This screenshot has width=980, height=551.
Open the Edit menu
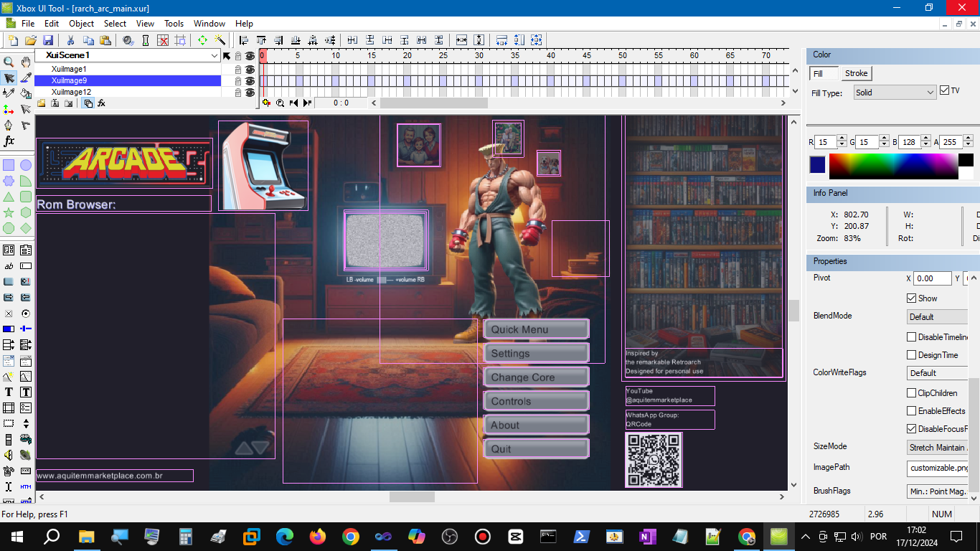pyautogui.click(x=52, y=24)
